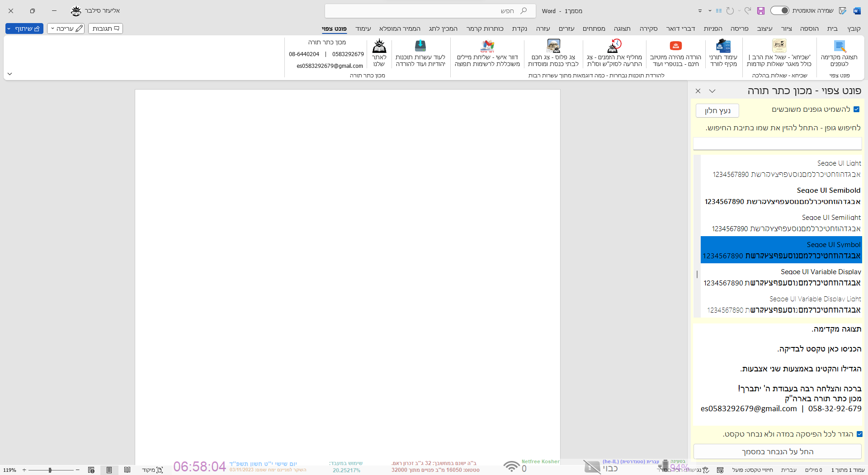
Task: Select the Segoe UI Variable Display font
Action: point(781,277)
